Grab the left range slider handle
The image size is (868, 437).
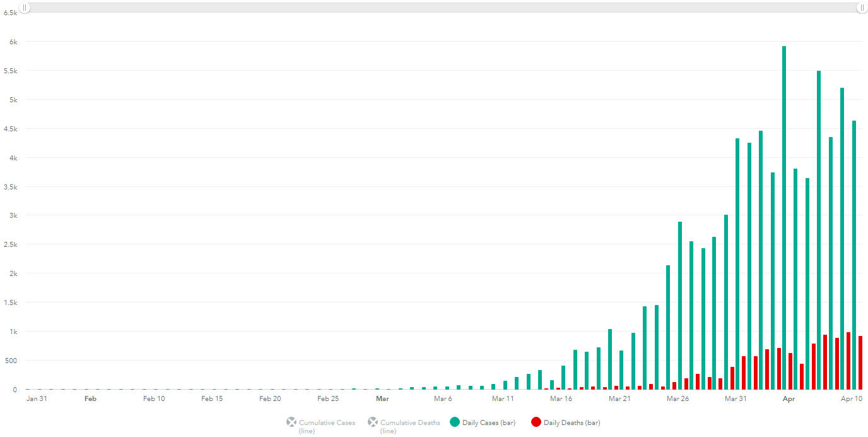coord(25,8)
